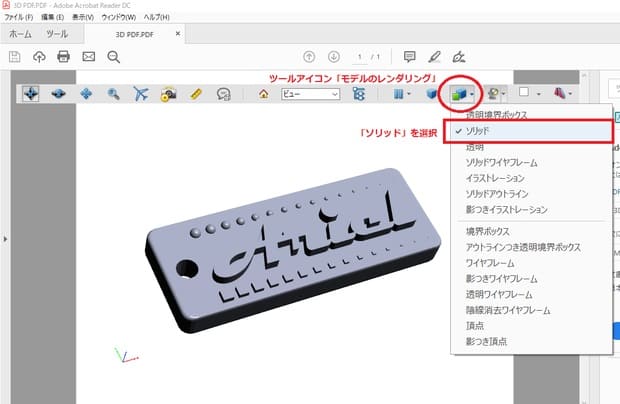Add a 3D comment icon
This screenshot has height=404, width=620.
pos(223,94)
